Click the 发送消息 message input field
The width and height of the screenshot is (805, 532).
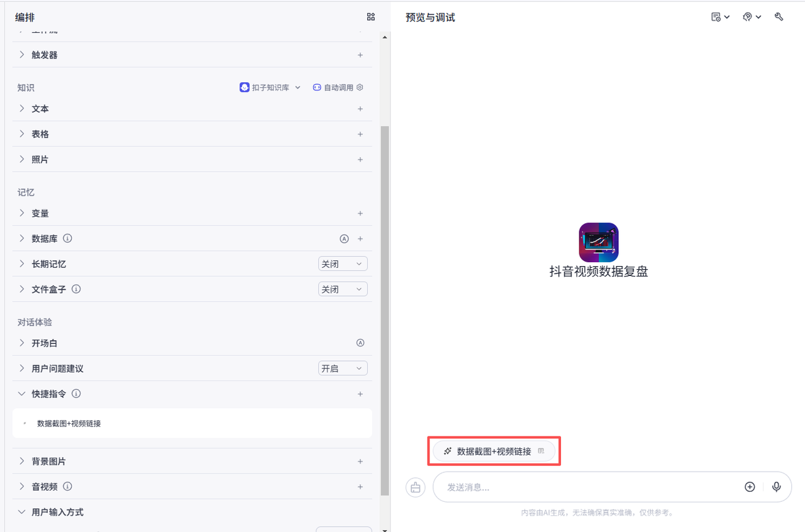[585, 487]
